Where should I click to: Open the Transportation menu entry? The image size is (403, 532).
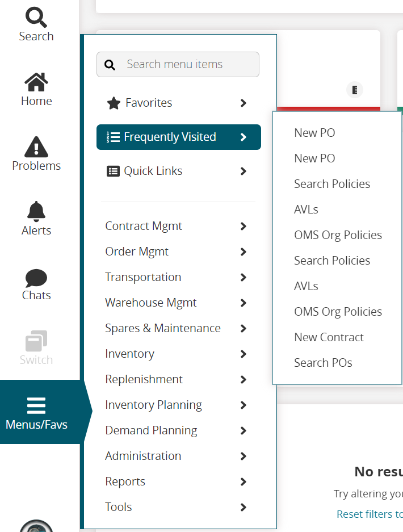tap(143, 277)
